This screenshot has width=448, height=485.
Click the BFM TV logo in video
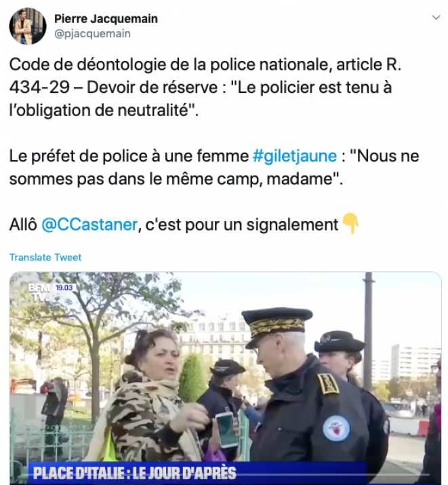click(41, 292)
